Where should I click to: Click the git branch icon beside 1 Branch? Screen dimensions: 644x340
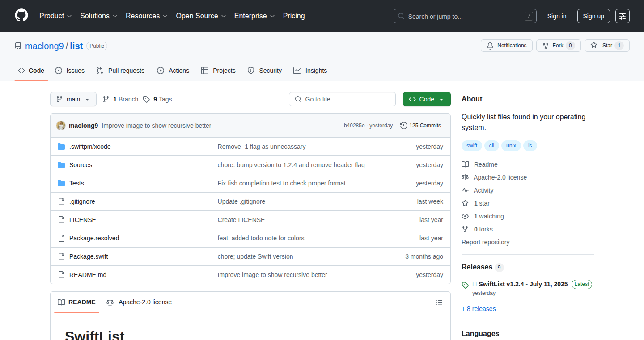(x=106, y=99)
